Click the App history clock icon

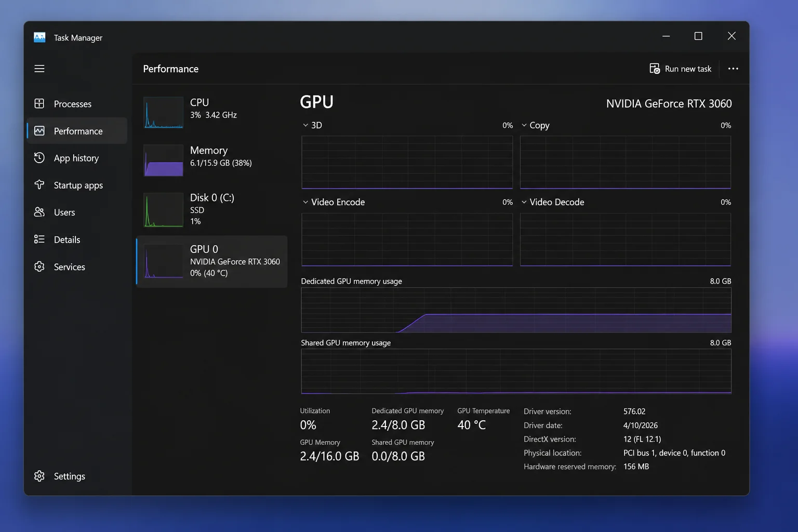pos(39,157)
